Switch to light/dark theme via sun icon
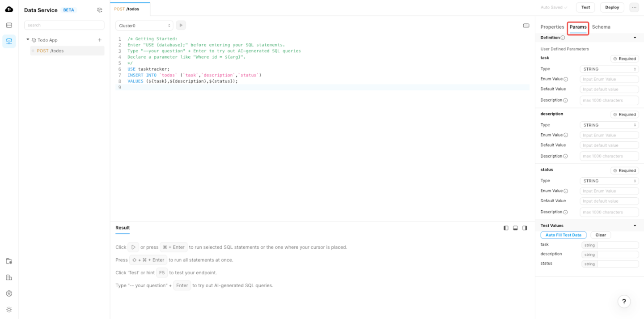Viewport: 644px width, 319px height. (9, 309)
